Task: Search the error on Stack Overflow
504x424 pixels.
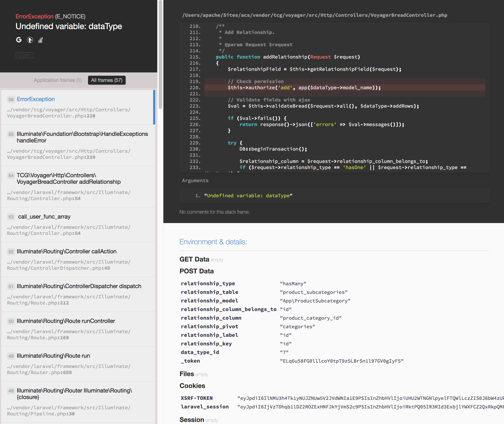Action: pyautogui.click(x=40, y=40)
